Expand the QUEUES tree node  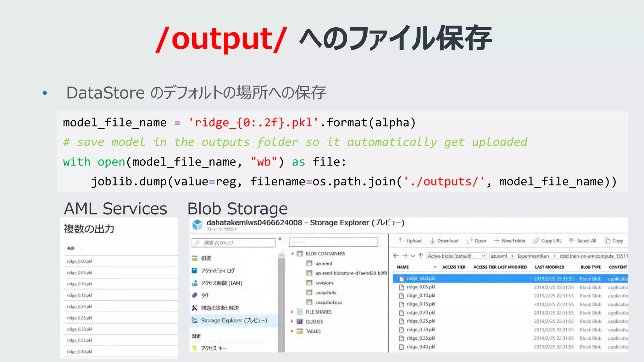(x=292, y=321)
